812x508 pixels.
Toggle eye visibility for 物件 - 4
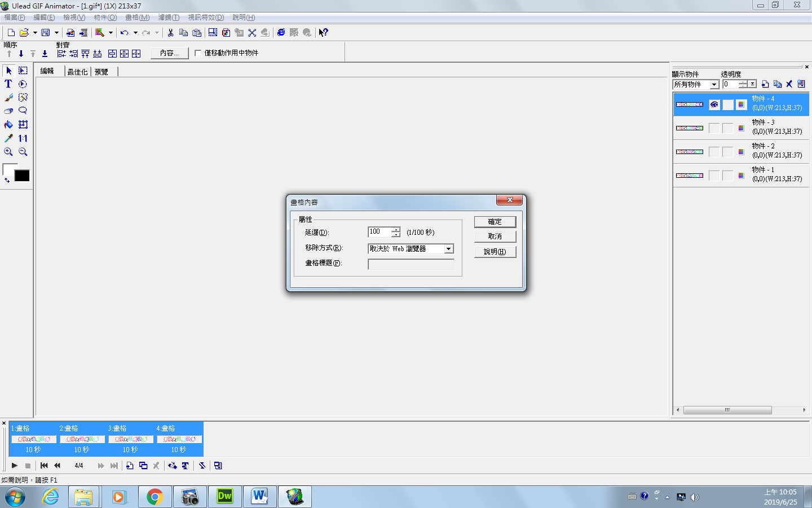pyautogui.click(x=714, y=104)
